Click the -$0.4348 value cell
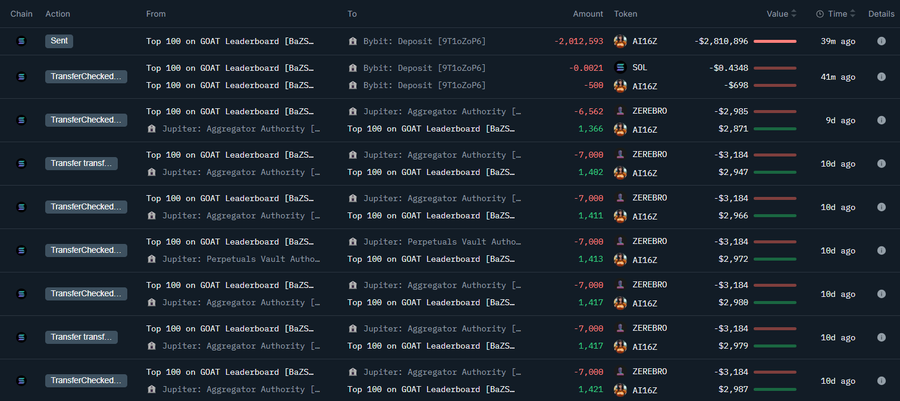This screenshot has height=401, width=900. [728, 68]
